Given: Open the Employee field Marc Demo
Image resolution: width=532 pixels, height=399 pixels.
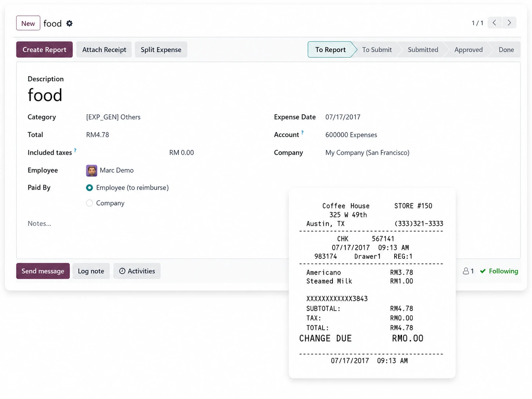Looking at the screenshot, I should pos(117,170).
